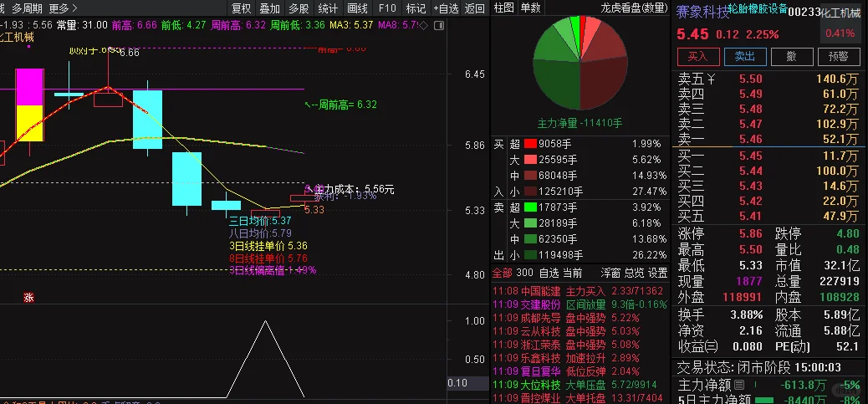Click the diamond icon beside MA8 indicator
This screenshot has height=404, width=868.
pyautogui.click(x=423, y=25)
